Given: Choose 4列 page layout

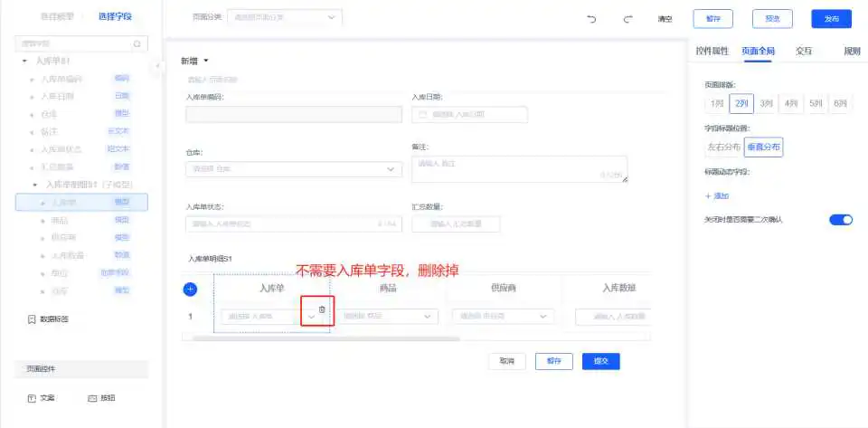Looking at the screenshot, I should click(x=790, y=103).
